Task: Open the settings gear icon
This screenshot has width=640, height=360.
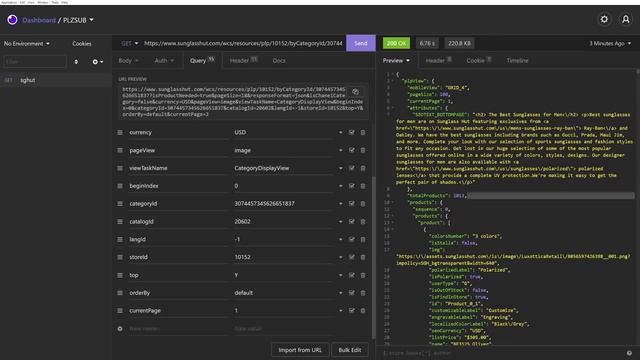Action: coord(604,19)
